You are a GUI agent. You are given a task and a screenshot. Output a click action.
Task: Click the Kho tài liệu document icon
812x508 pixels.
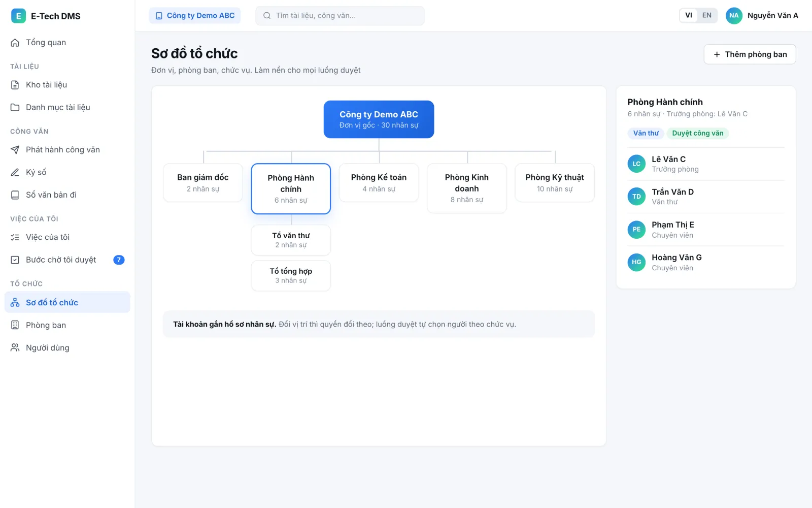pyautogui.click(x=15, y=85)
